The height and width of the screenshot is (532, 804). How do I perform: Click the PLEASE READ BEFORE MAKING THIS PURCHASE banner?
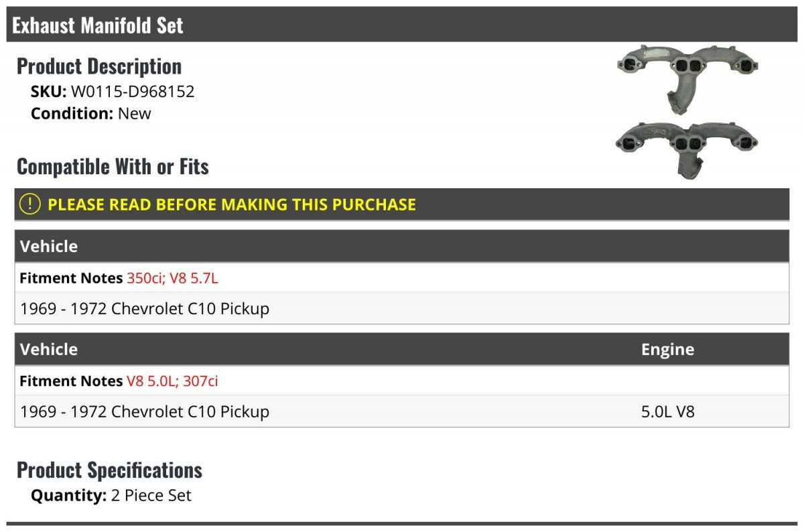[x=402, y=204]
